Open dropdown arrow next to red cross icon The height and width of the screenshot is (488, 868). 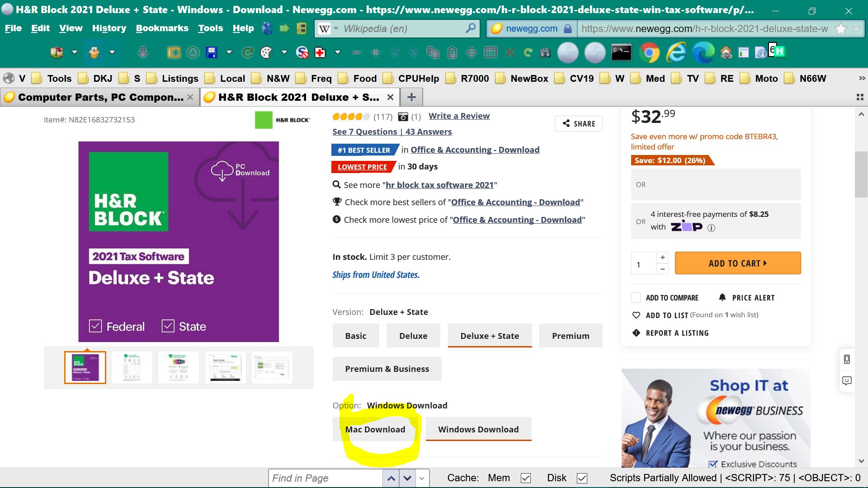[x=337, y=53]
